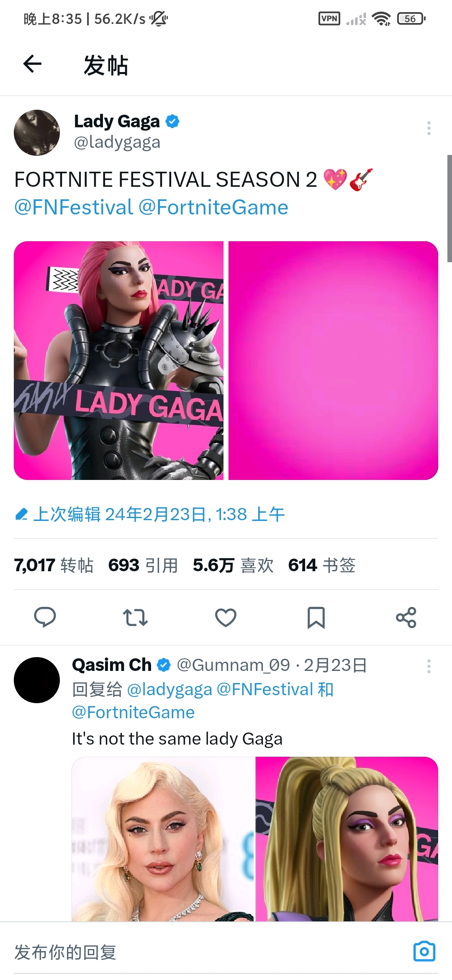Open more options for Lady Gaga's post
The width and height of the screenshot is (452, 980).
(x=429, y=128)
